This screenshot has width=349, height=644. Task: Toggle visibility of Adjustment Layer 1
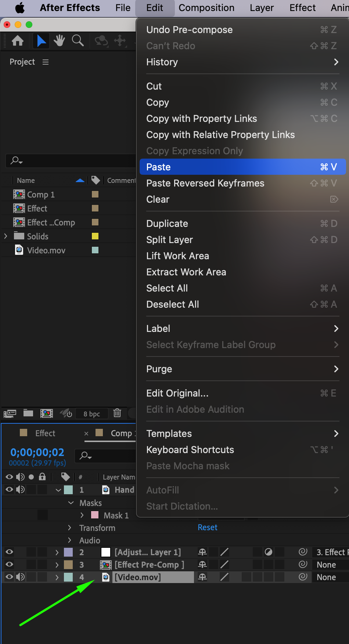coord(9,552)
